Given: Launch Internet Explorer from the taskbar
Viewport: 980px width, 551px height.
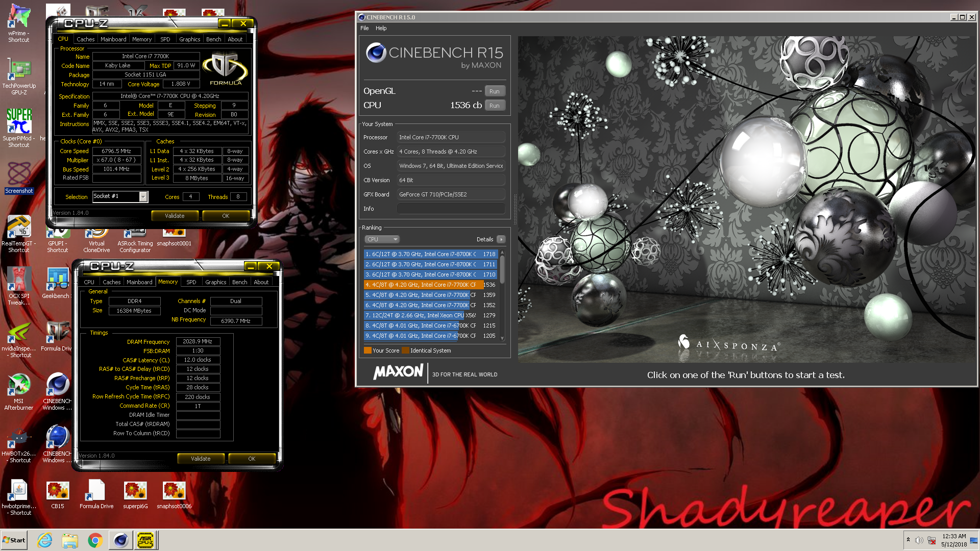Looking at the screenshot, I should pos(45,540).
